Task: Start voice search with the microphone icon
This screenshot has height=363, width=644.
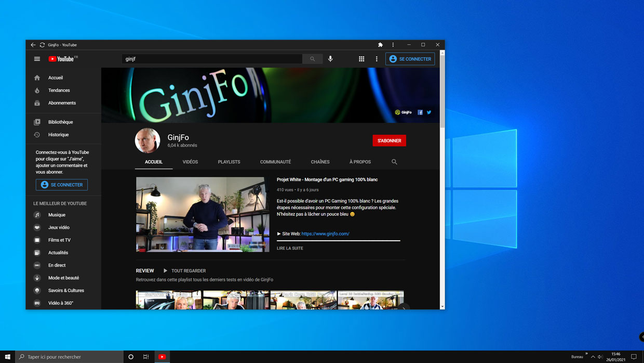Action: [330, 59]
